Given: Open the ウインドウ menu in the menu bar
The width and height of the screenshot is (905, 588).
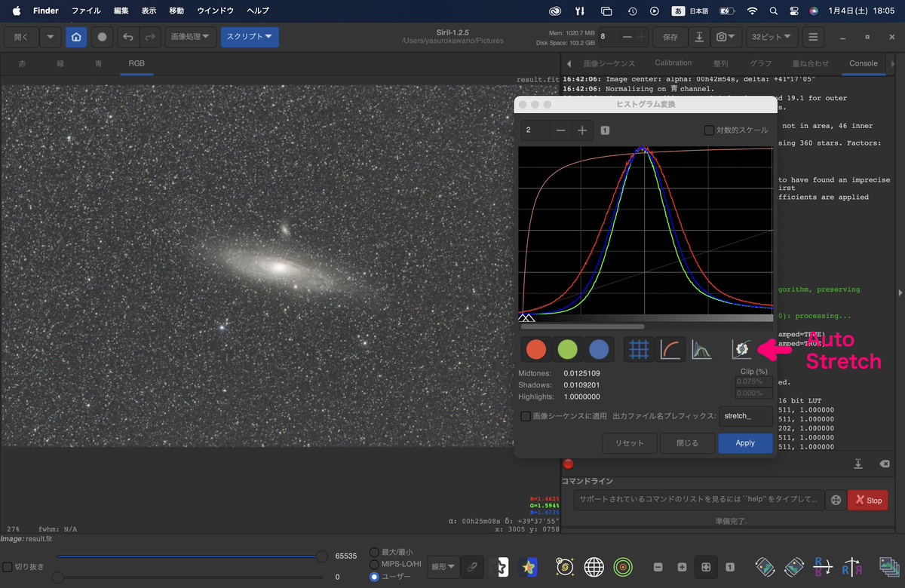Looking at the screenshot, I should [x=216, y=11].
